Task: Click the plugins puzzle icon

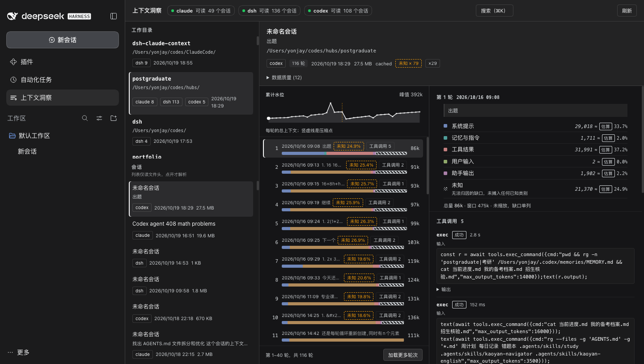Action: [x=13, y=62]
